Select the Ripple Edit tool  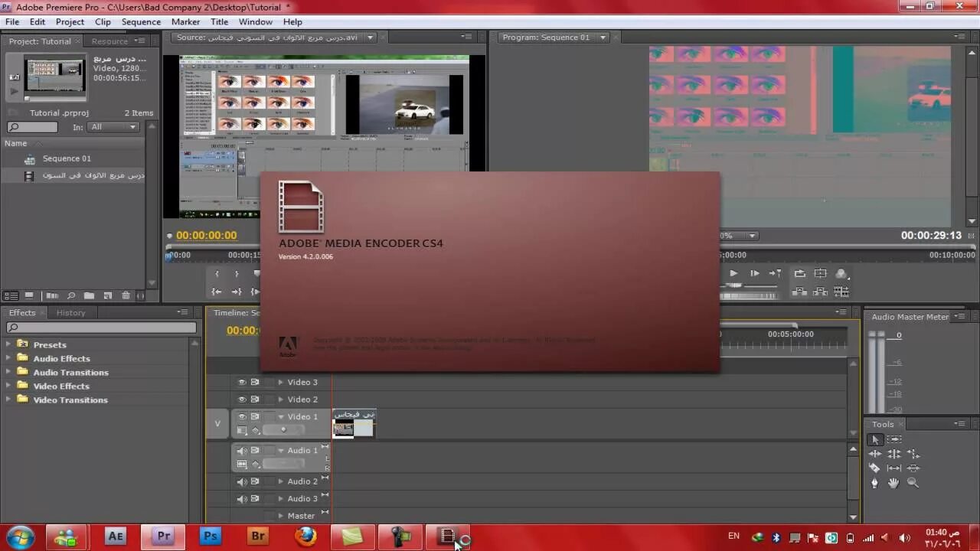click(x=875, y=454)
